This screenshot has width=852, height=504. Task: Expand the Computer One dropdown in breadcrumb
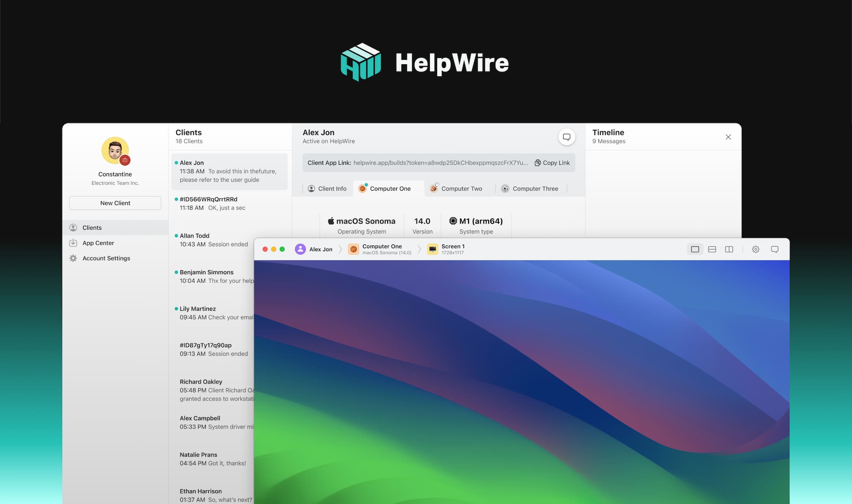(x=382, y=249)
